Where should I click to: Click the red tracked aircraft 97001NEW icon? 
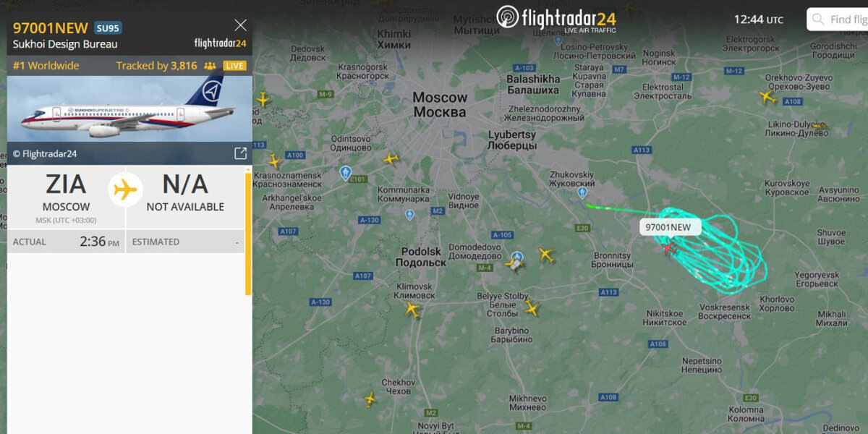point(669,248)
